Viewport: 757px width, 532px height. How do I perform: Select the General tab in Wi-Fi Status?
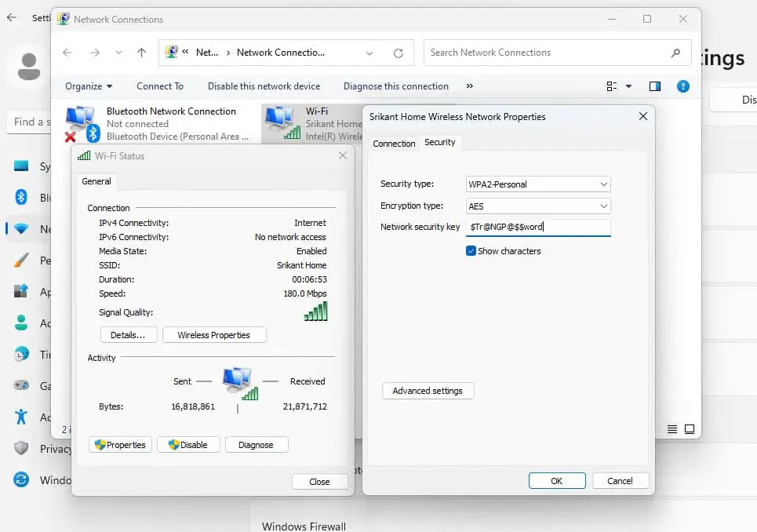[96, 181]
